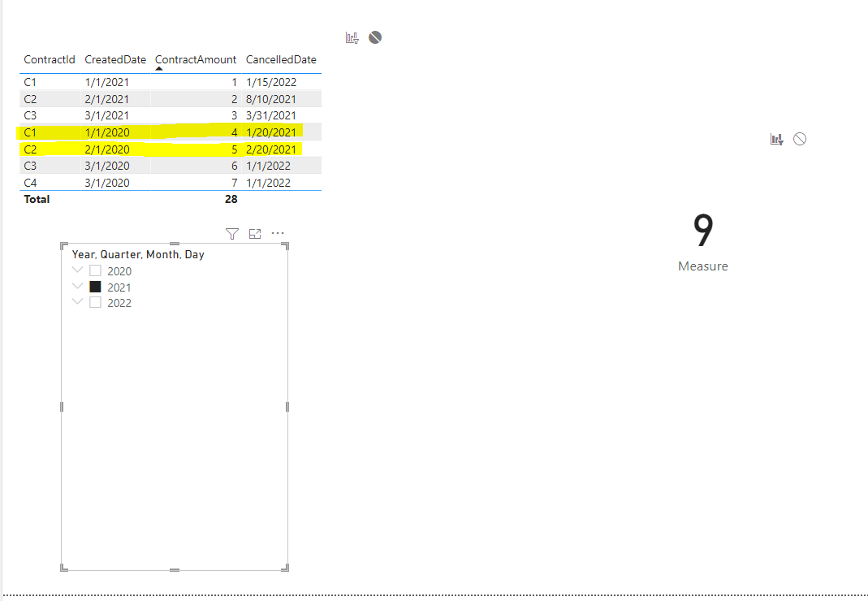Click CreatedDate cell 3/1/2021
Viewport: 868px width, 601px height.
[107, 116]
